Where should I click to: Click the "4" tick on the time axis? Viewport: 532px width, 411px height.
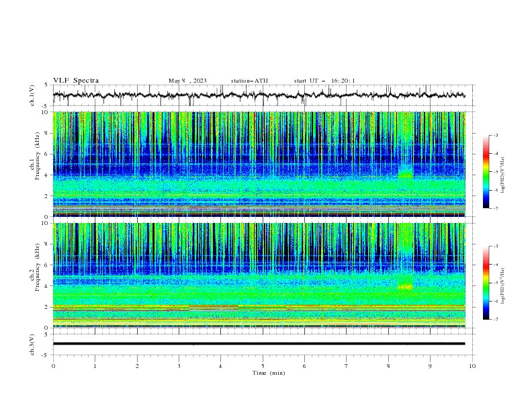pyautogui.click(x=220, y=366)
